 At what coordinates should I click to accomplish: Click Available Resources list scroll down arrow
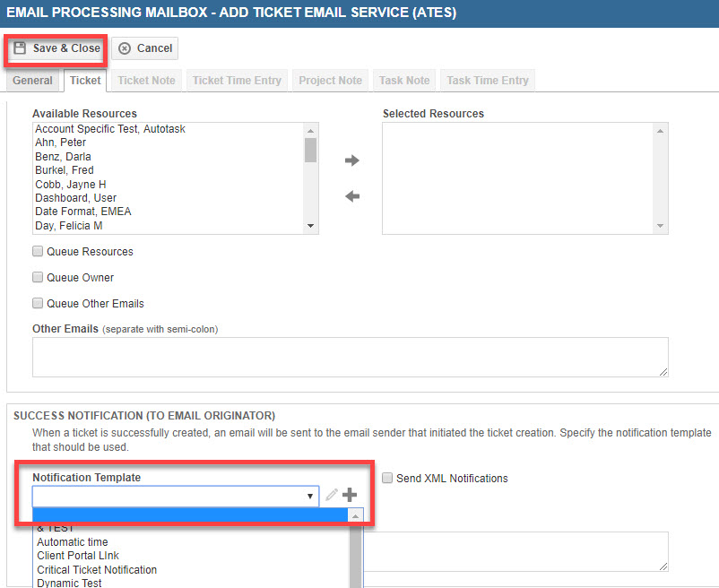pyautogui.click(x=310, y=226)
